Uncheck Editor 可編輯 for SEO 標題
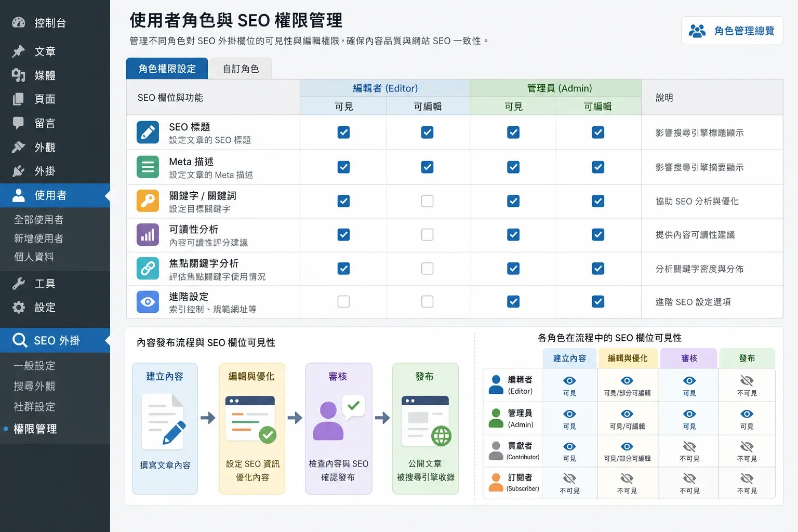798x532 pixels. pyautogui.click(x=427, y=132)
